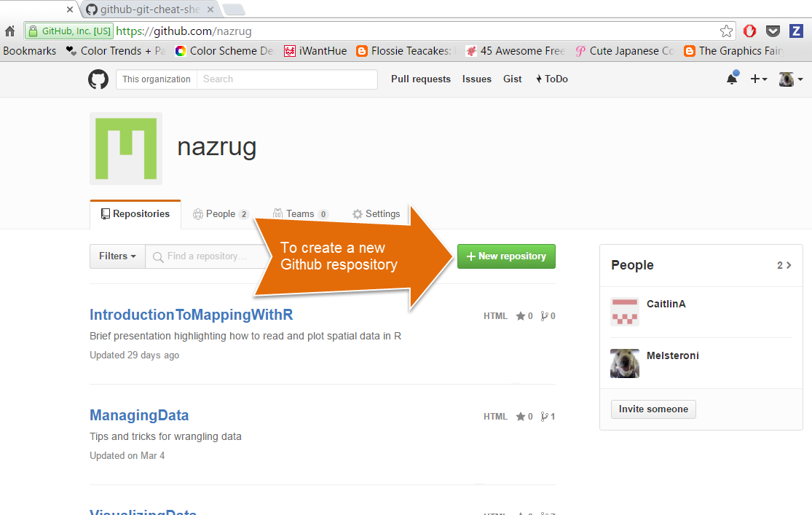Switch to the Teams tab
The width and height of the screenshot is (812, 515).
[300, 214]
